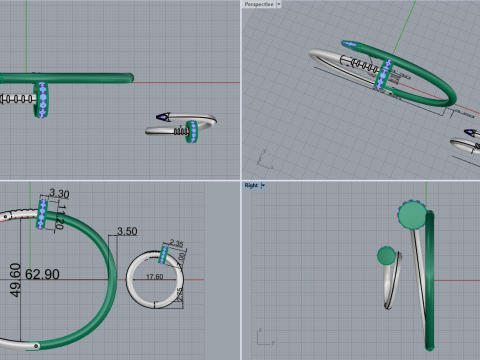Select the 17.60 ring diameter dimension

point(155,277)
